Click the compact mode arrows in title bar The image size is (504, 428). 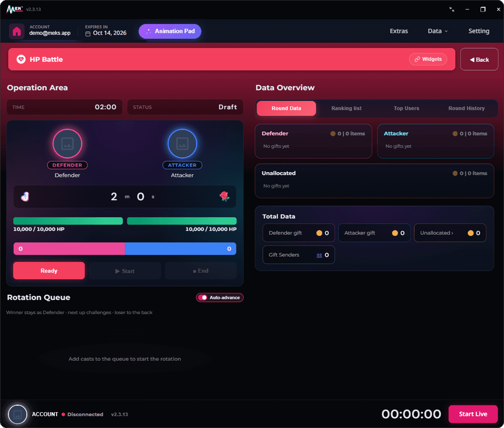point(452,9)
